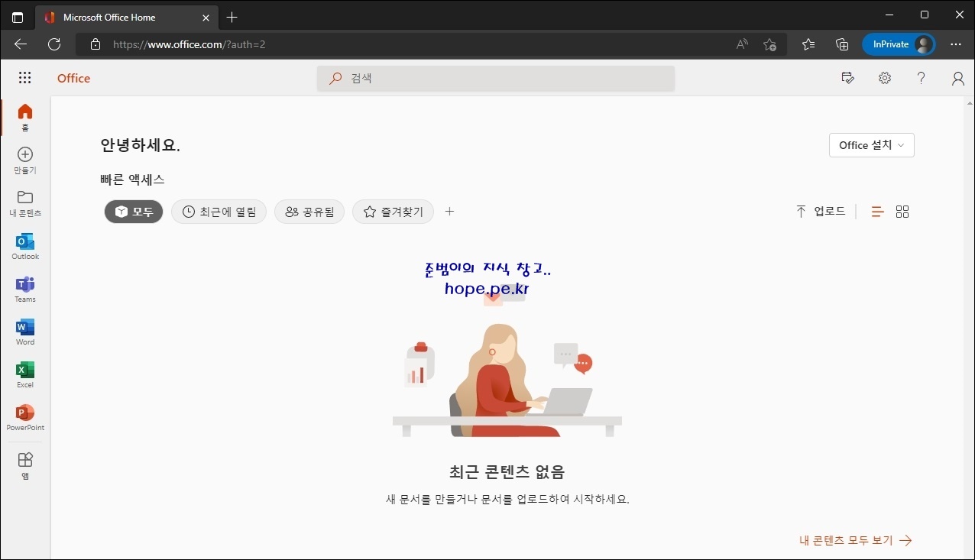Click the Office logo text
The image size is (975, 560).
coord(73,78)
